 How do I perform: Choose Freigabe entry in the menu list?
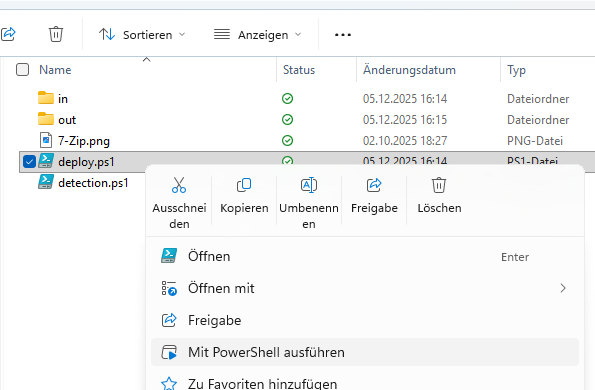click(x=365, y=320)
